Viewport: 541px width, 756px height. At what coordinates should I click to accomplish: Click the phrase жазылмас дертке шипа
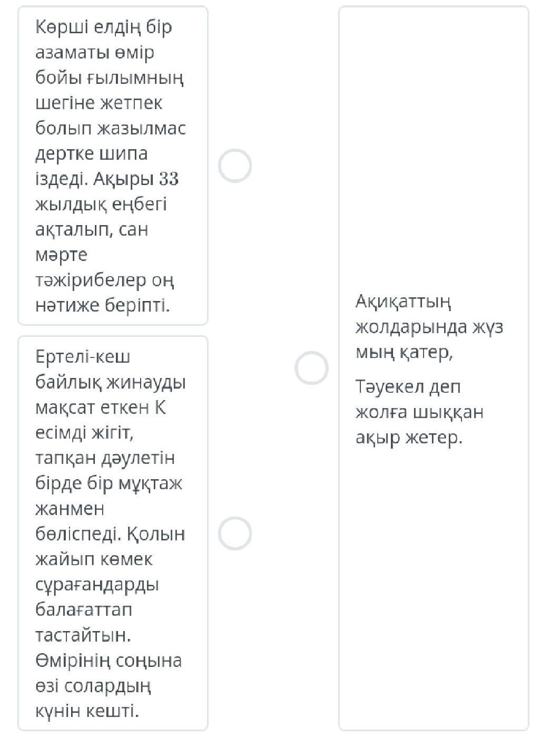click(111, 141)
